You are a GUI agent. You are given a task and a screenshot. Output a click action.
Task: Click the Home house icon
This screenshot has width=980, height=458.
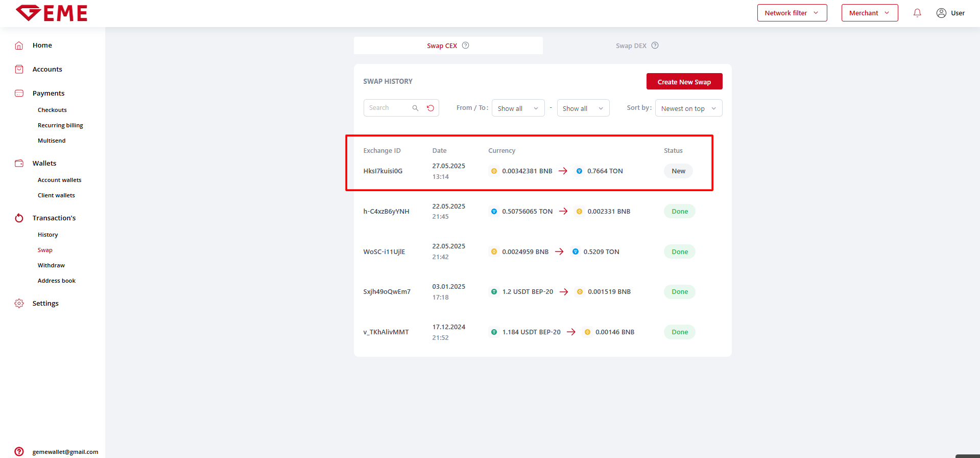[19, 45]
